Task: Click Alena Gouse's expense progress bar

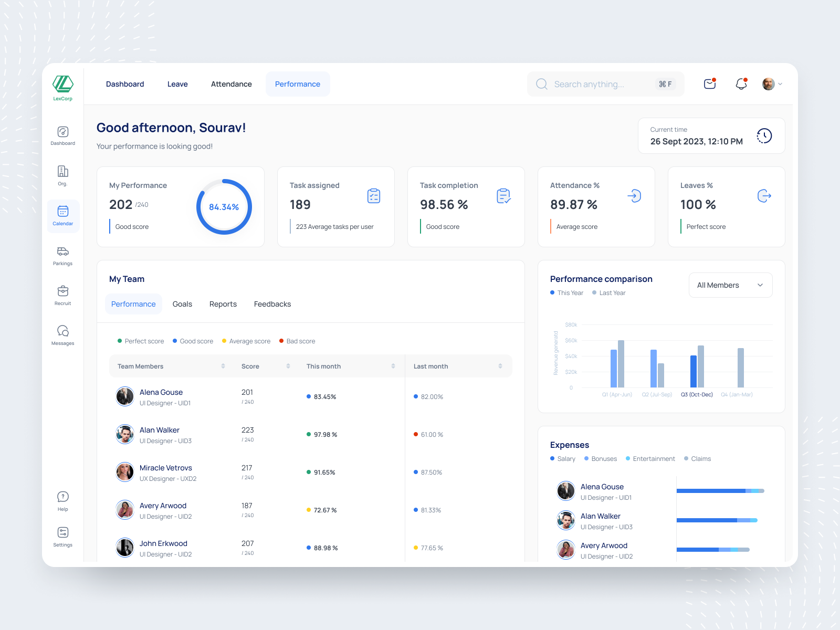Action: pos(719,490)
